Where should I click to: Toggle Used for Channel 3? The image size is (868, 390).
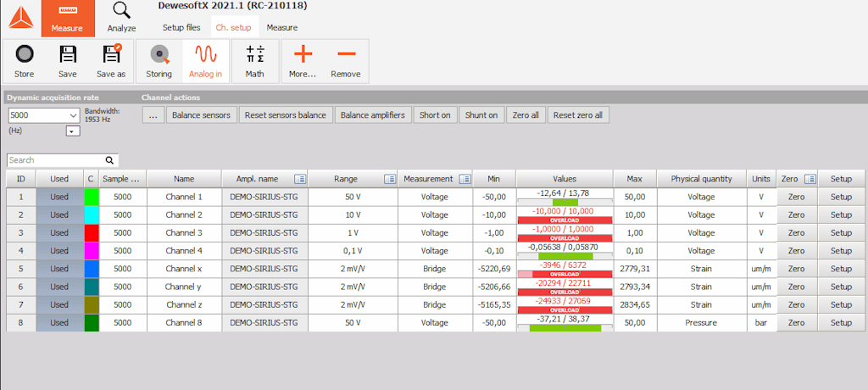click(59, 232)
